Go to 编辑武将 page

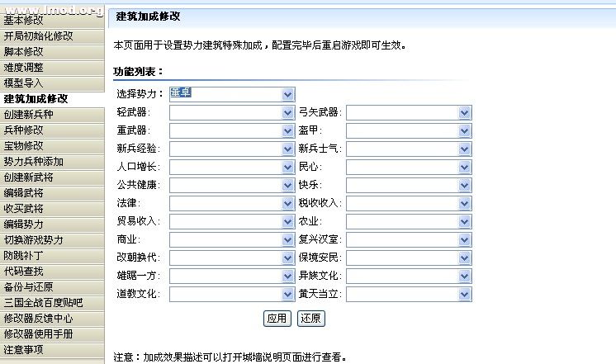pyautogui.click(x=52, y=193)
